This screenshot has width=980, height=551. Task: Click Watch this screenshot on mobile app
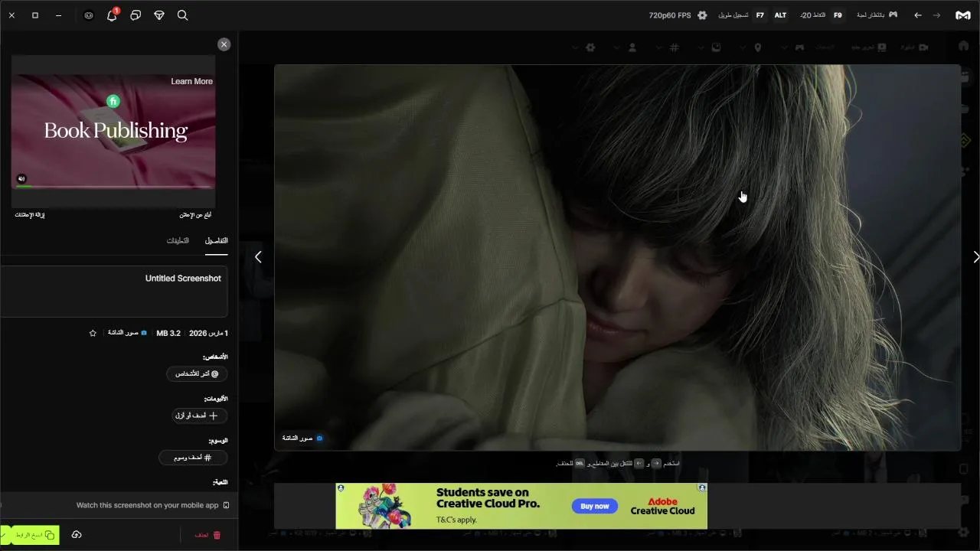152,505
